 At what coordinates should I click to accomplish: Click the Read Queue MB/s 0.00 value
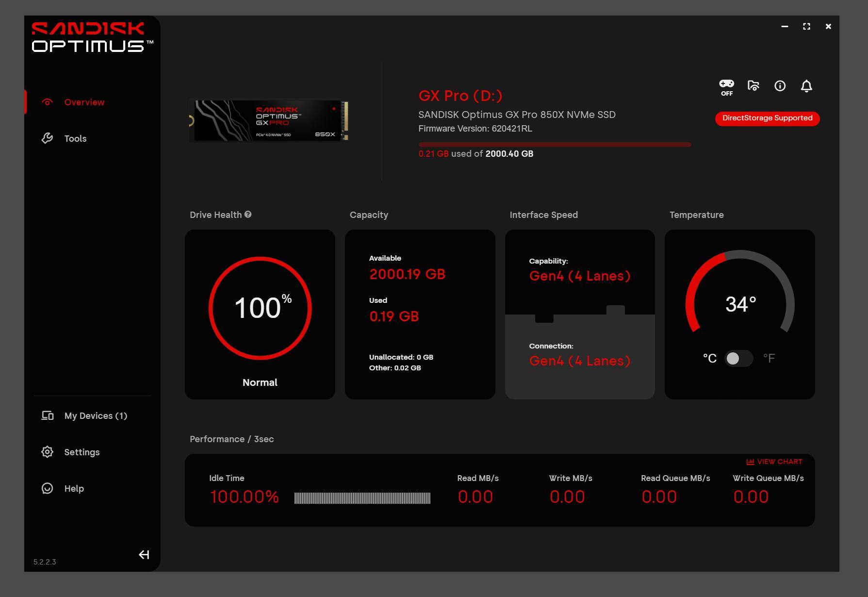tap(659, 497)
